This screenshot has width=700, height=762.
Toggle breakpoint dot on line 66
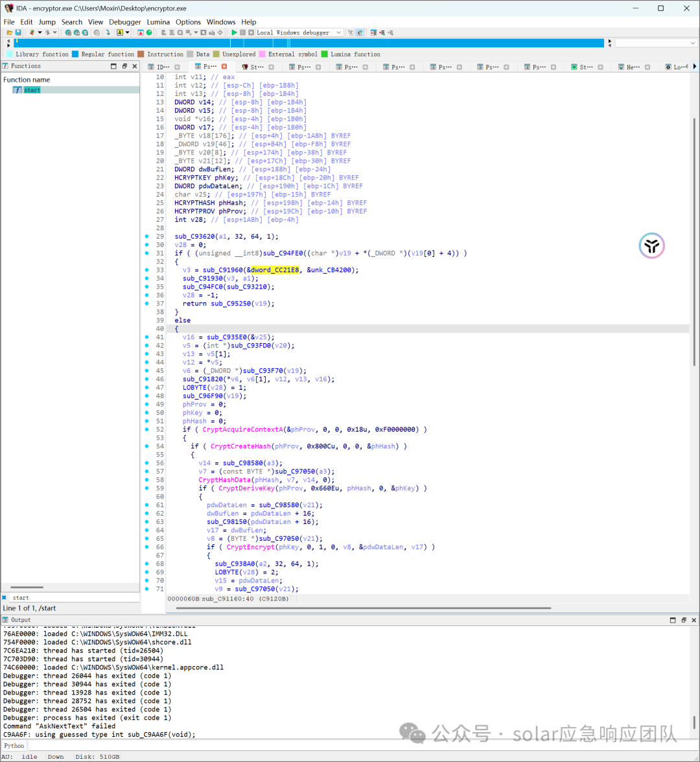click(x=146, y=547)
